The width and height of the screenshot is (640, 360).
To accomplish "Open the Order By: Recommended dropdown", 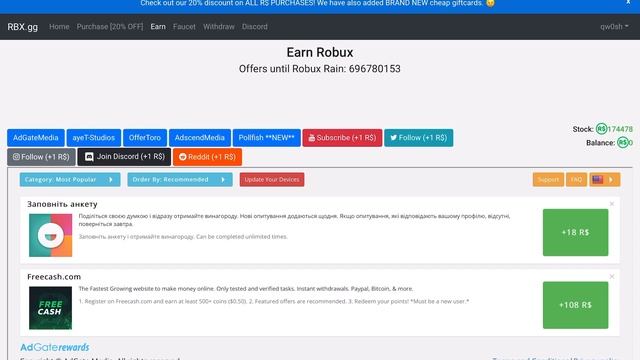I will [x=180, y=180].
